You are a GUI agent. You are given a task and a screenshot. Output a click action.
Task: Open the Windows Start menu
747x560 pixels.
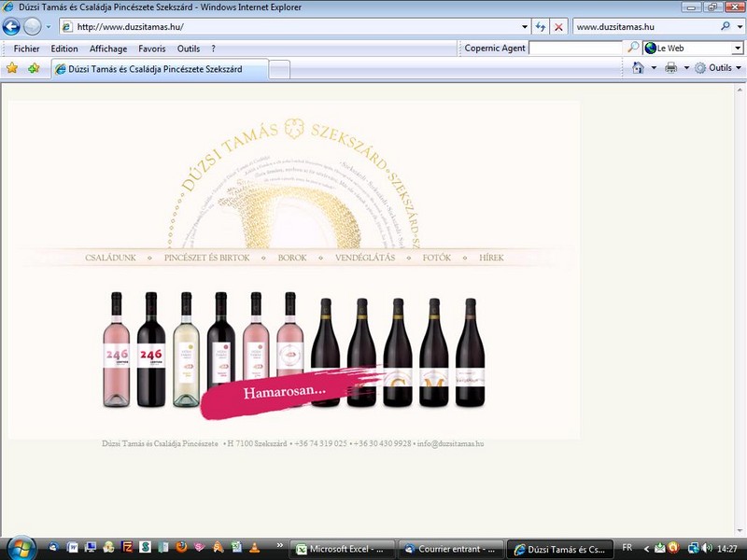point(19,548)
